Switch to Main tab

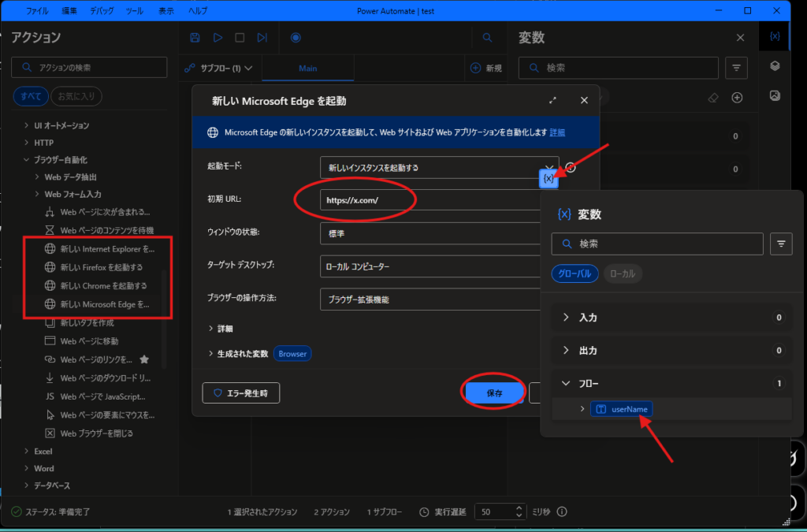click(308, 68)
